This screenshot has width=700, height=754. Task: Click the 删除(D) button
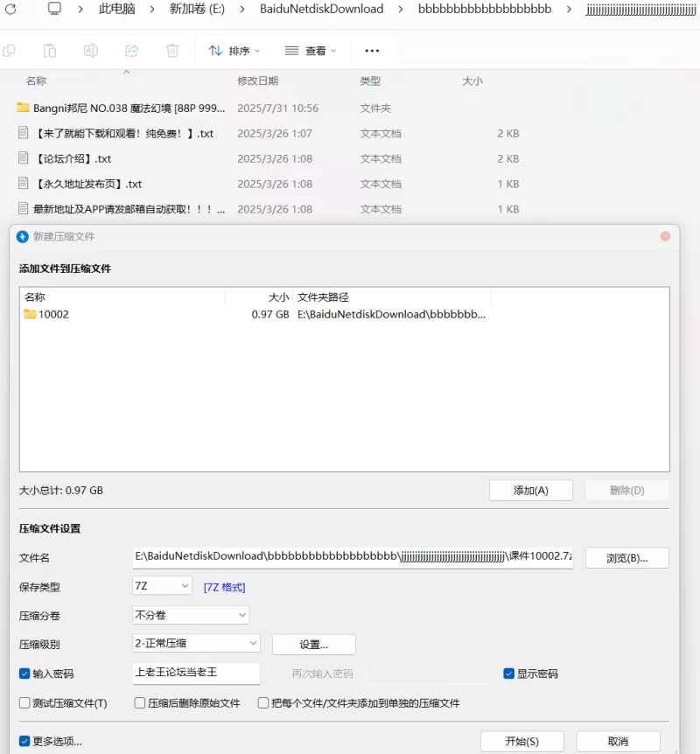[x=626, y=491]
